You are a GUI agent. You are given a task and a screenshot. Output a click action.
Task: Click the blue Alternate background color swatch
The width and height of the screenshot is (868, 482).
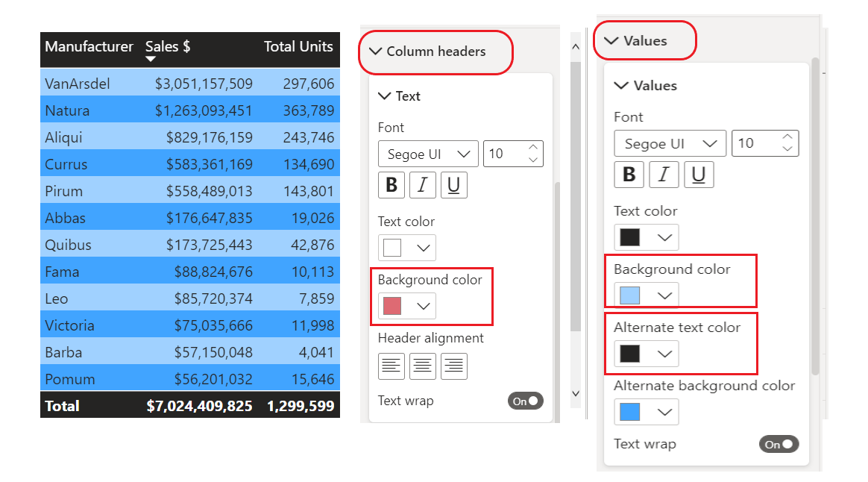[x=630, y=412]
